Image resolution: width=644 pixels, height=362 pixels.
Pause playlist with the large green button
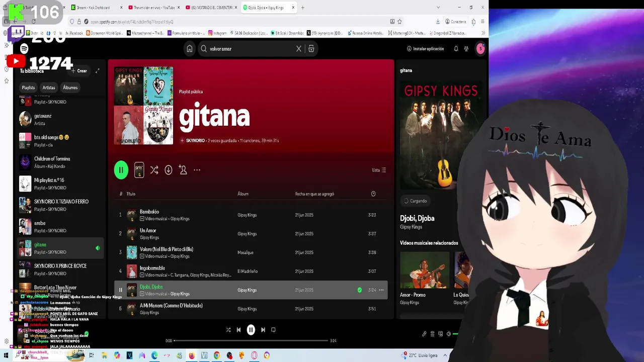click(121, 170)
